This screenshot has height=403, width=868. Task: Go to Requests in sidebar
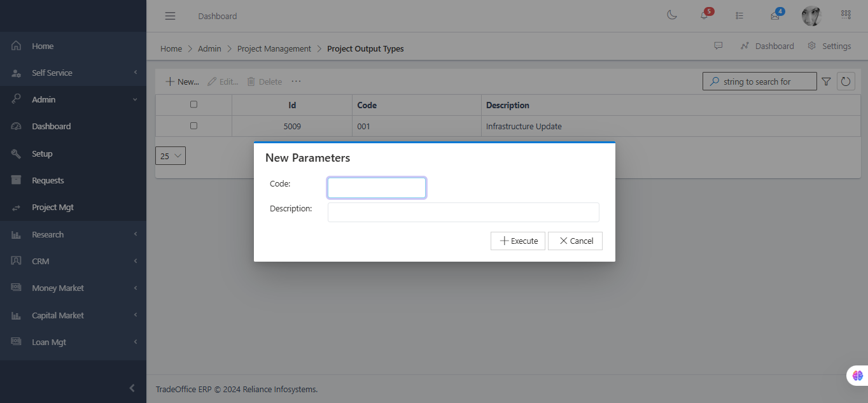click(x=48, y=181)
